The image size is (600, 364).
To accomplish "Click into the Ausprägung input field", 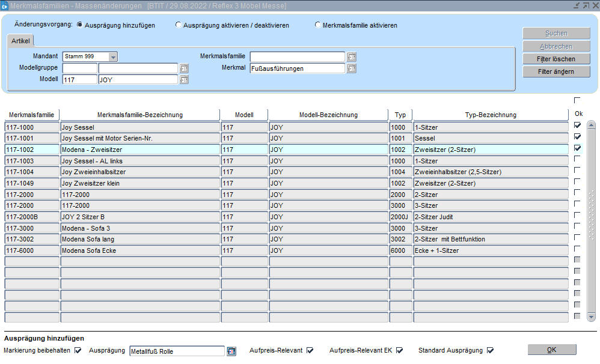I will click(177, 351).
